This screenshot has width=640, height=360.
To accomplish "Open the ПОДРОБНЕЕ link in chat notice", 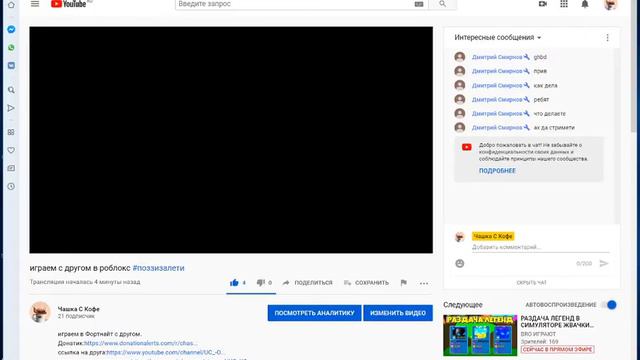I will click(x=497, y=171).
